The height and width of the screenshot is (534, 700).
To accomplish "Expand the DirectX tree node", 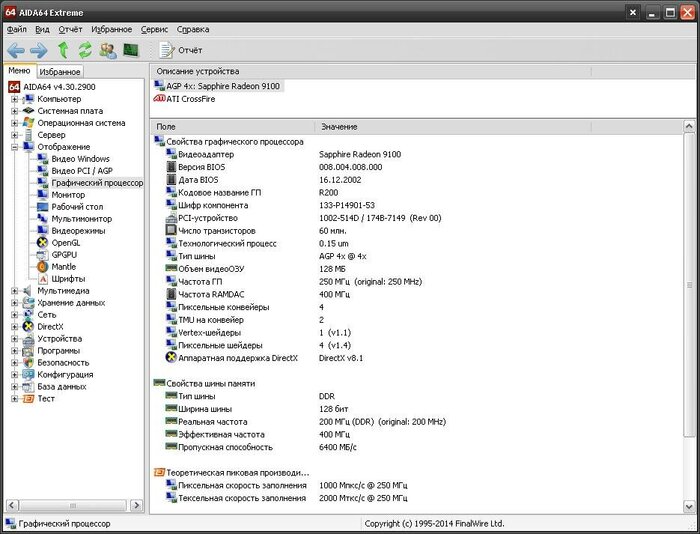I will [15, 327].
